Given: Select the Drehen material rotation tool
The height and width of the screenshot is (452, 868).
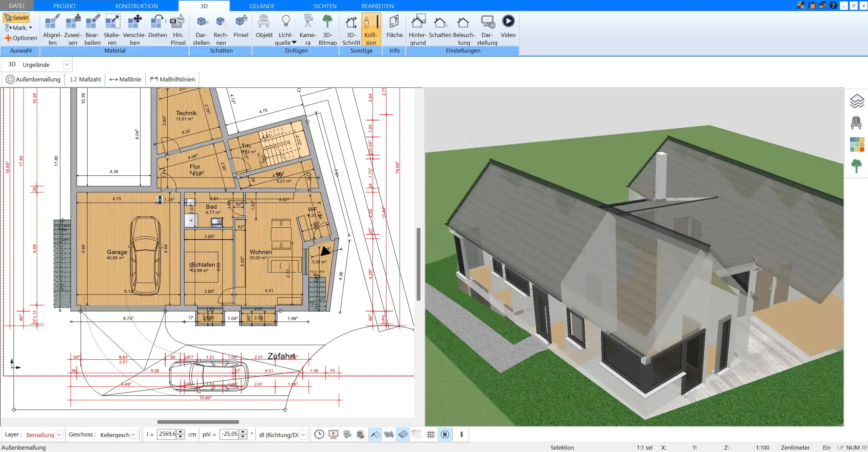Looking at the screenshot, I should point(158,26).
